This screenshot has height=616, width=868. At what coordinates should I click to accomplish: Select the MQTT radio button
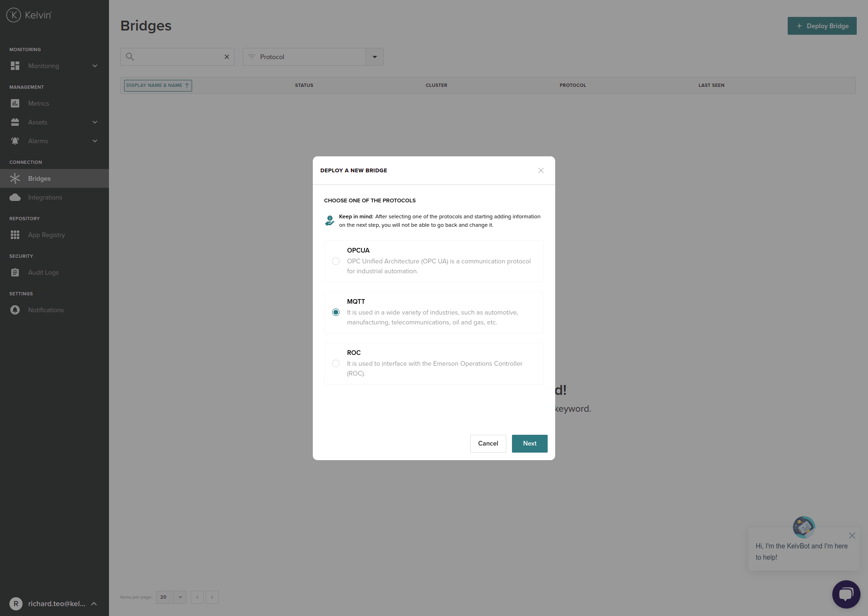[336, 312]
